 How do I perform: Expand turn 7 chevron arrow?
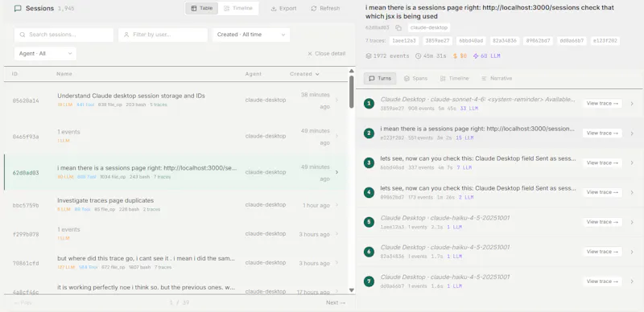(x=632, y=281)
